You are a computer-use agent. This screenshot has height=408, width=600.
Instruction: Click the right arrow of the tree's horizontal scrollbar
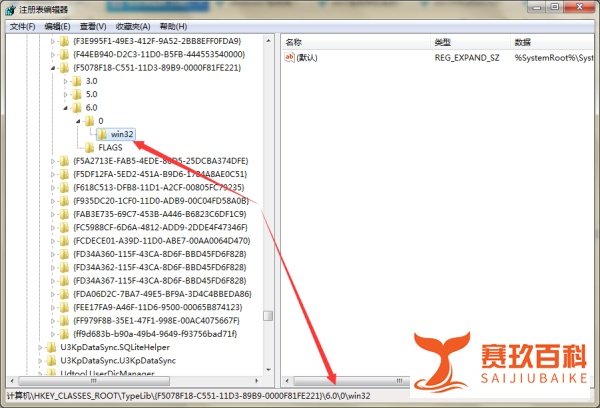click(256, 381)
